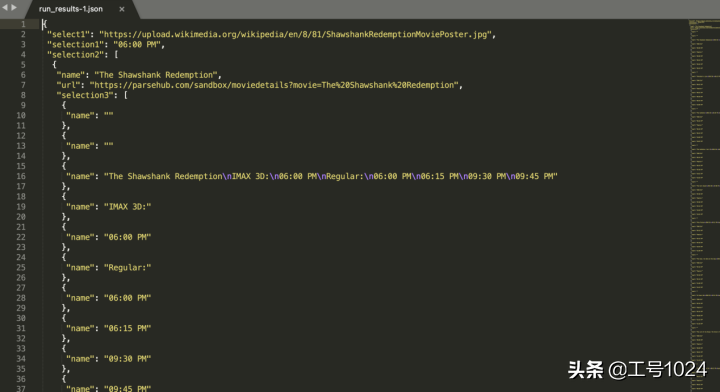Screen dimensions: 720x392
Task: Click the parsehub.com URL on line 7
Action: 274,85
